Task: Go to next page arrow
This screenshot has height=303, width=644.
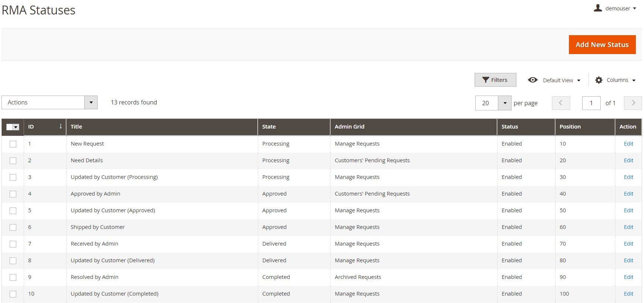Action: [633, 103]
